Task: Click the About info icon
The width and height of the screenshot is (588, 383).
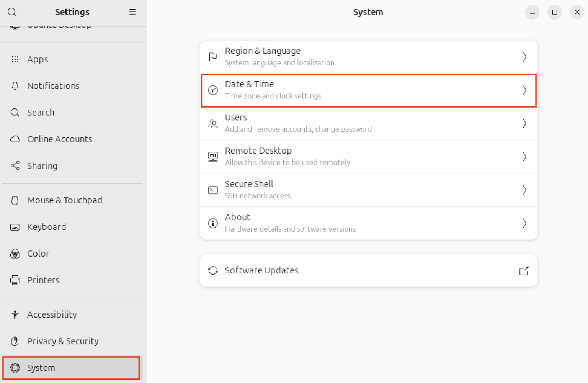Action: [x=213, y=223]
